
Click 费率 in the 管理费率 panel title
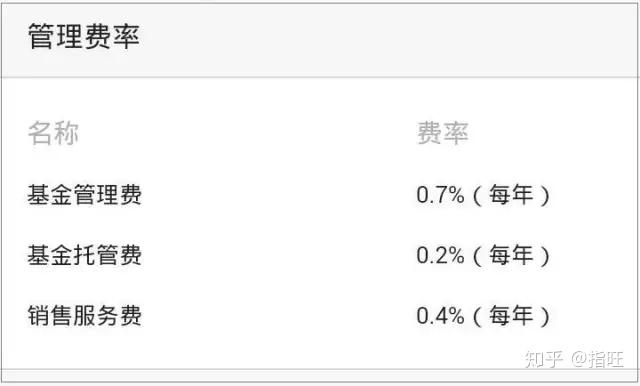pyautogui.click(x=112, y=36)
